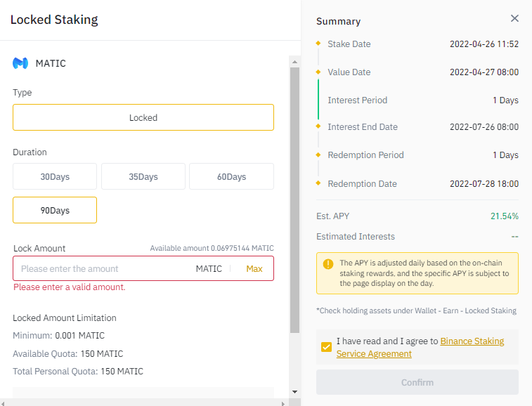Click the Estimated Interests value dashes

514,237
